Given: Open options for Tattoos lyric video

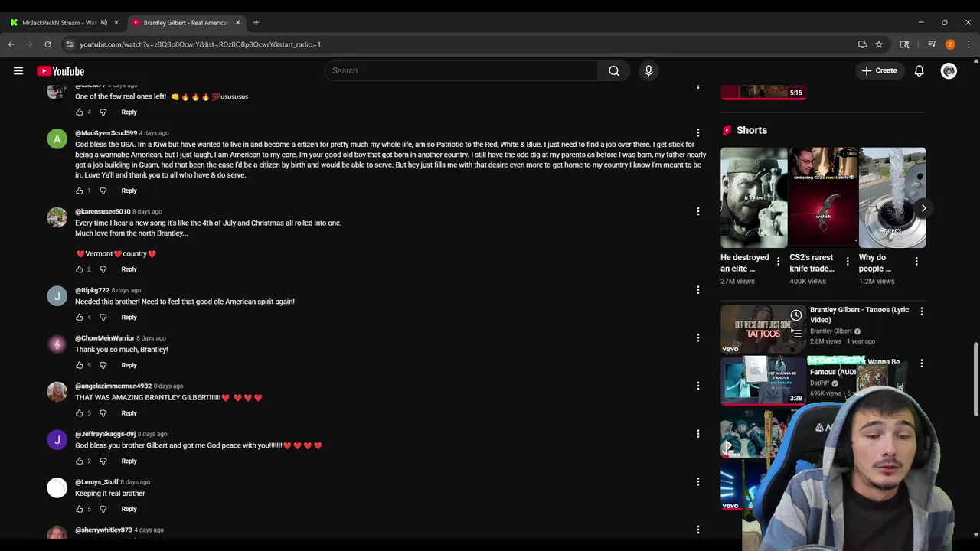Looking at the screenshot, I should pyautogui.click(x=921, y=311).
